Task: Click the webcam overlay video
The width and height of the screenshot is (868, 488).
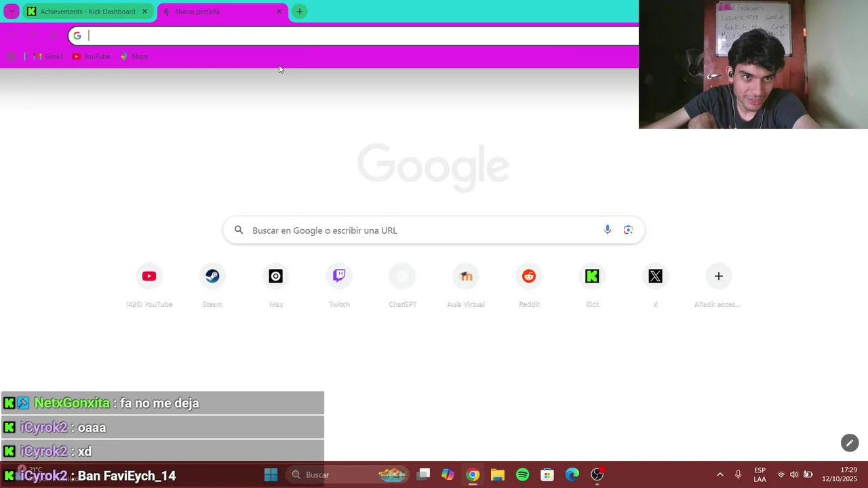Action: (x=753, y=64)
